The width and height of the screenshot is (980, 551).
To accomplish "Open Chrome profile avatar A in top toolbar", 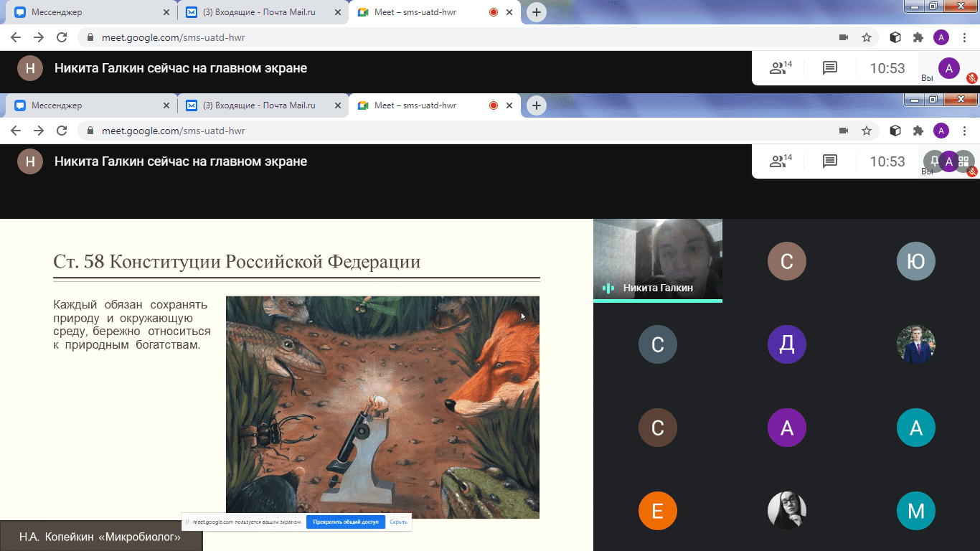I will click(x=941, y=37).
